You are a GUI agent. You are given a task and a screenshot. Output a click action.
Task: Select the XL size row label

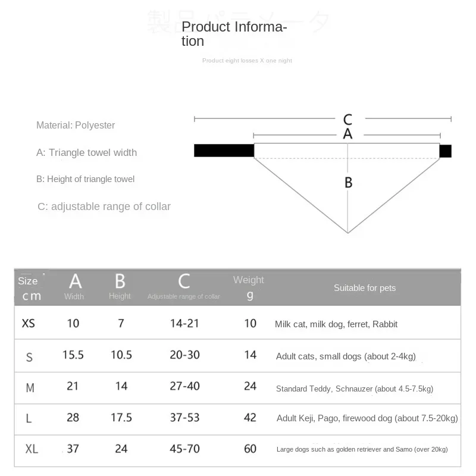[32, 449]
